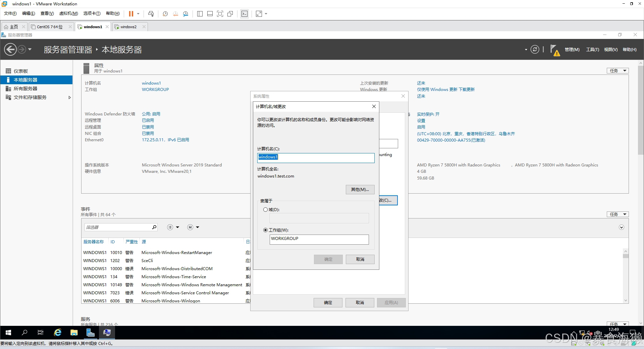The image size is (644, 349).
Task: Pause the virtual machine from the VMware toolbar
Action: tap(131, 14)
